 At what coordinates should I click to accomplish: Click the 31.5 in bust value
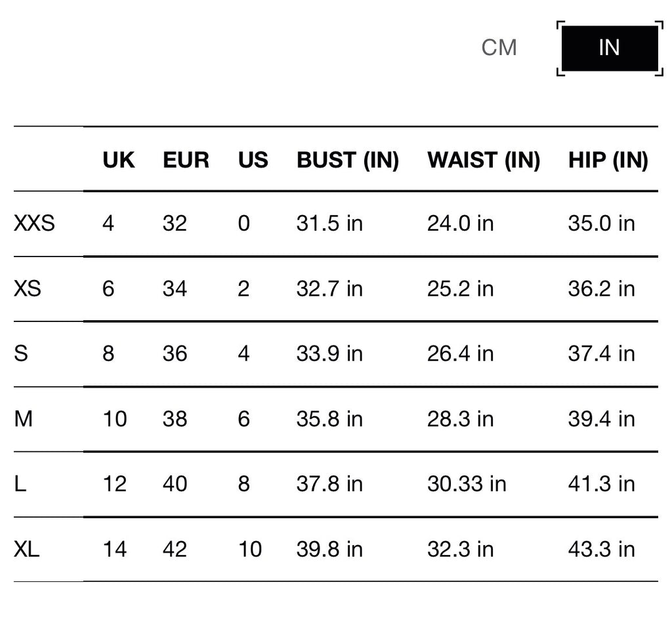329,224
